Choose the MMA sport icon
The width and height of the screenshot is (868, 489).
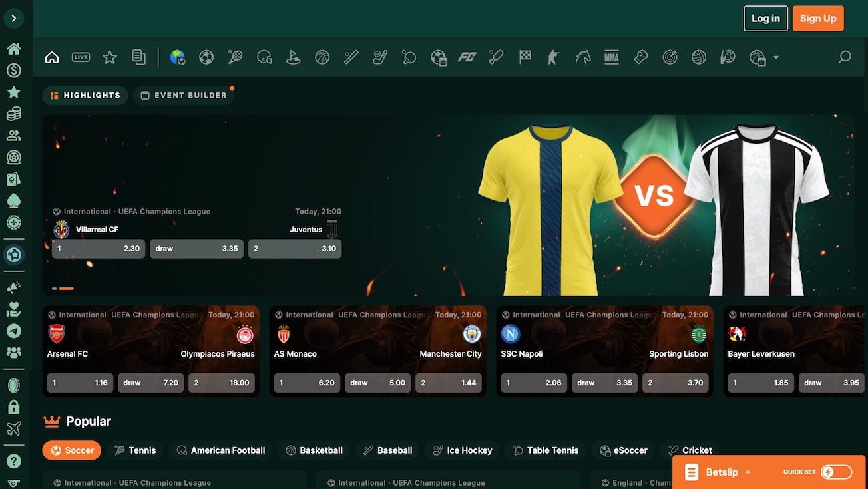pyautogui.click(x=611, y=57)
